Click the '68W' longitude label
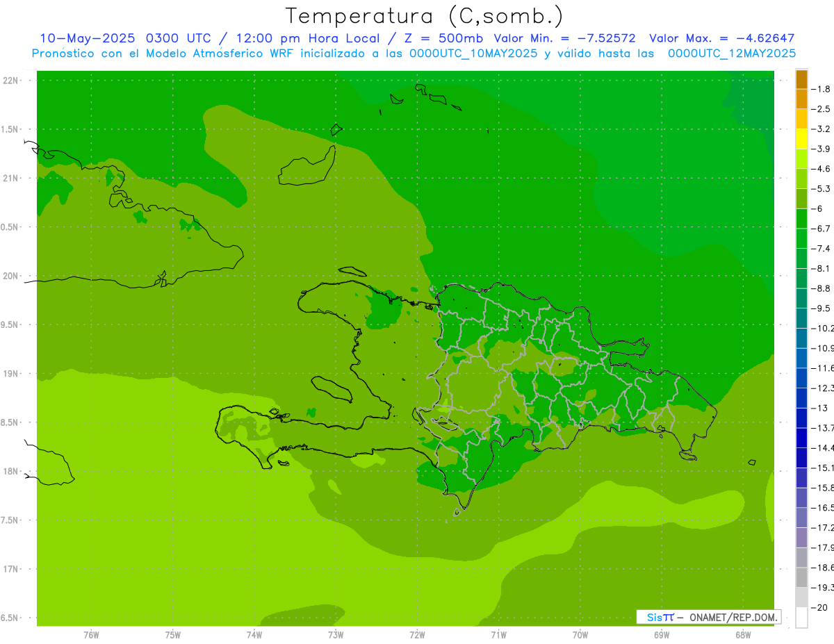The width and height of the screenshot is (834, 644). click(742, 634)
